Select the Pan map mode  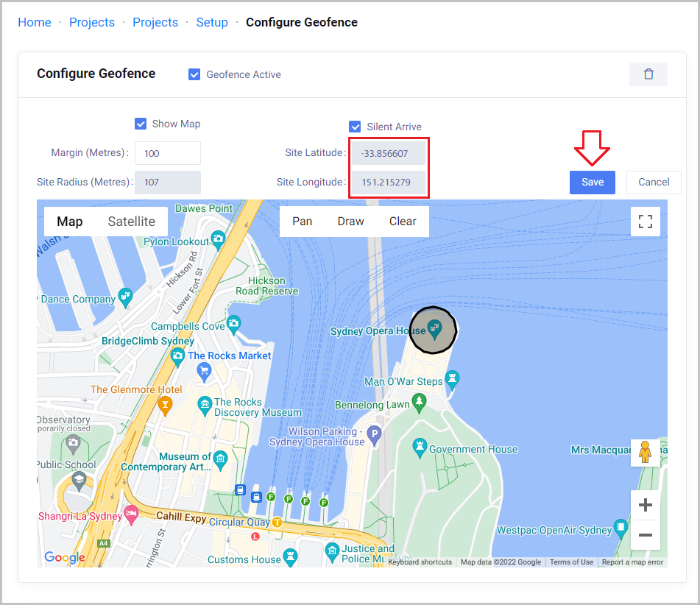point(302,222)
